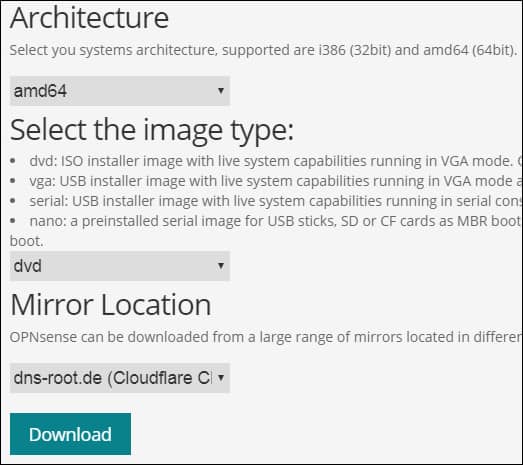Click the bullet marker before the serial entry
Viewport: 523px width, 465px height.
click(x=13, y=201)
